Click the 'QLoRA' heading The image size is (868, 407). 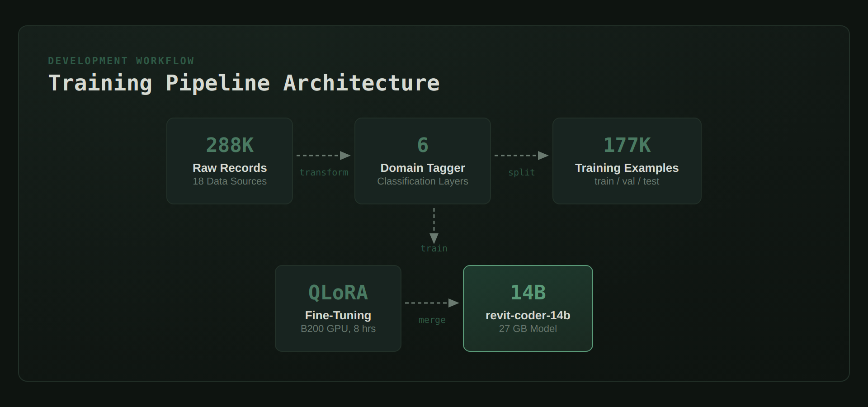click(x=338, y=293)
